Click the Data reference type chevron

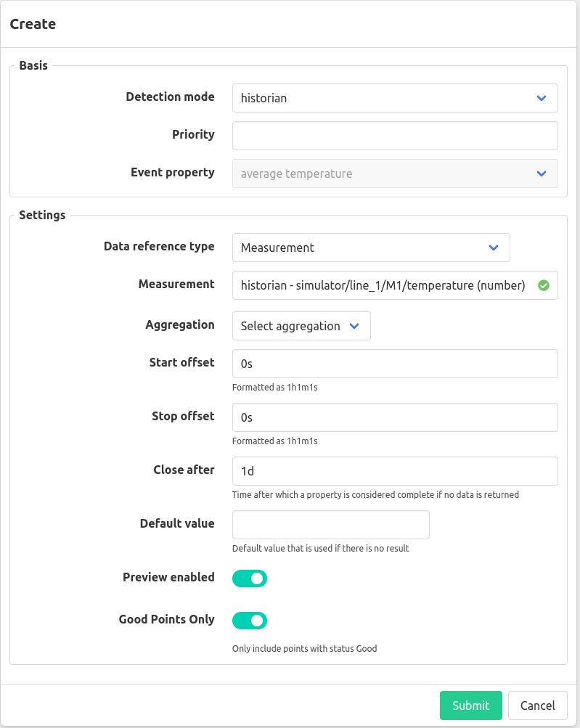493,248
